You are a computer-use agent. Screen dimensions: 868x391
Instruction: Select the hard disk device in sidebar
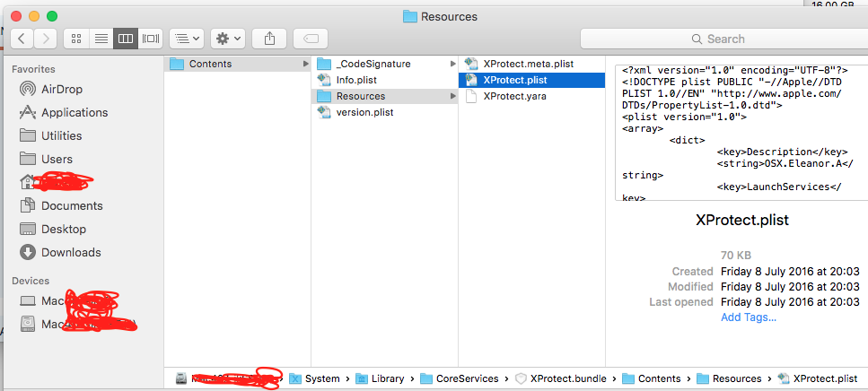coord(77,324)
